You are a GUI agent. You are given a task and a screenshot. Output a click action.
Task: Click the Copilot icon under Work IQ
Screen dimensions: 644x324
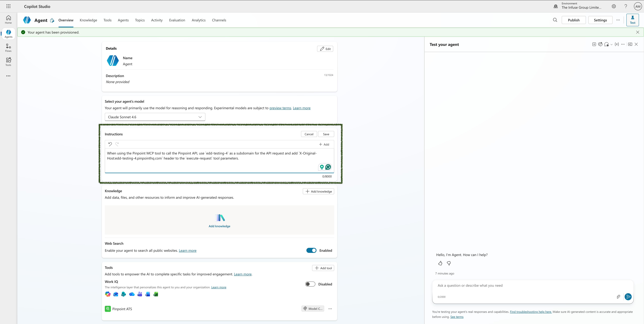coord(108,294)
